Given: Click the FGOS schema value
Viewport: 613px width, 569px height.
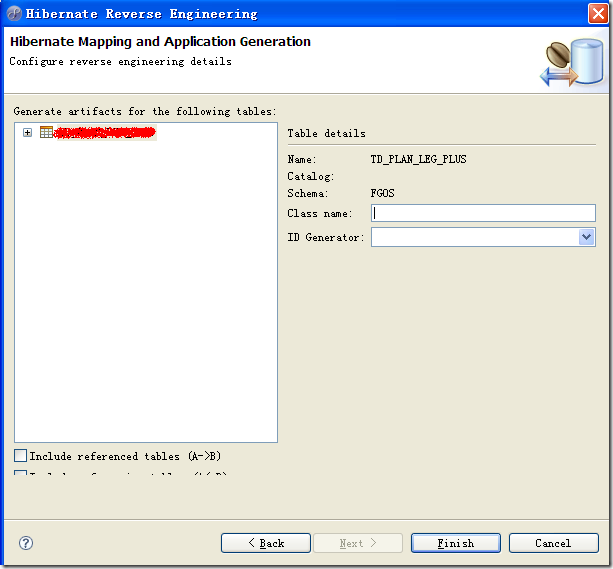Looking at the screenshot, I should coord(383,194).
